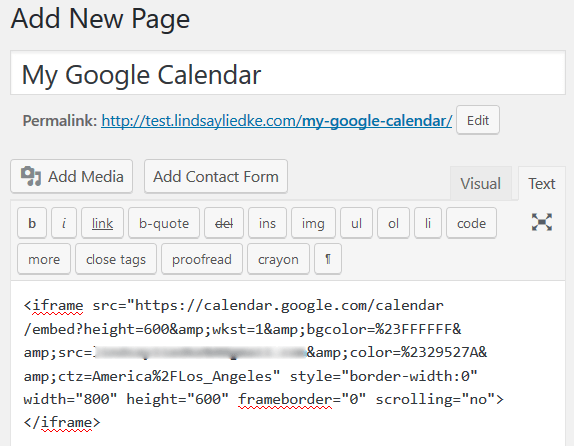Insert ordered list with ol button
Screen dimensions: 574x446
394,223
